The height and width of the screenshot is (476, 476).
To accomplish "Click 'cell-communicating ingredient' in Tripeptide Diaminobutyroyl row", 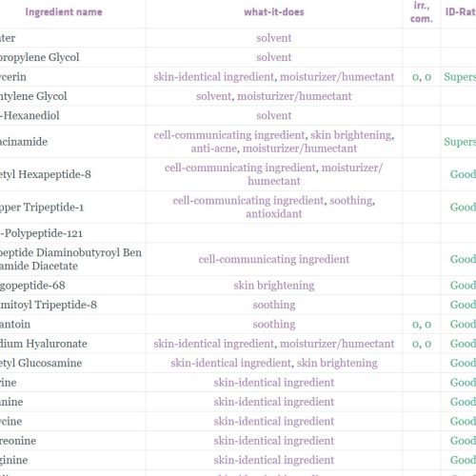I will pos(274,259).
